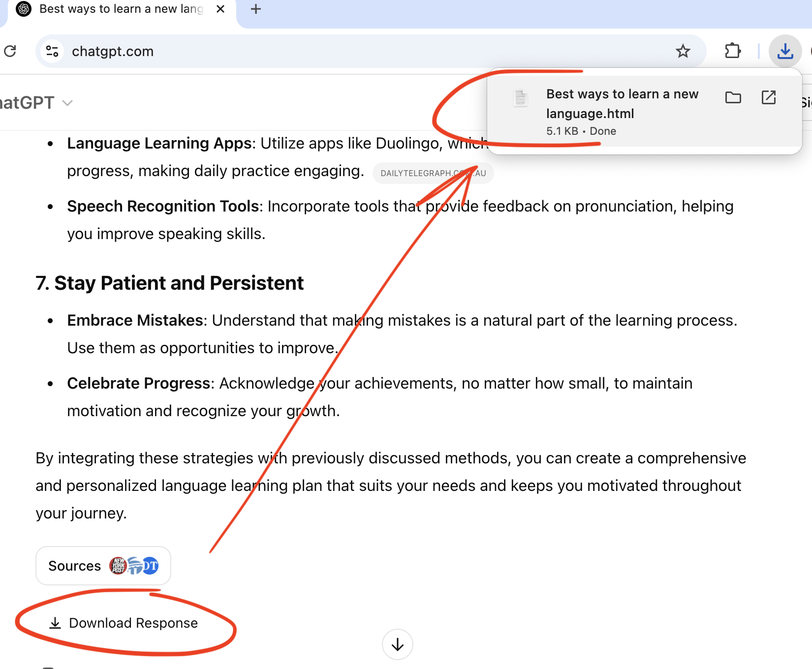Click the dailytelegraph.com.au citation chip
Image resolution: width=812 pixels, height=669 pixels.
[433, 173]
